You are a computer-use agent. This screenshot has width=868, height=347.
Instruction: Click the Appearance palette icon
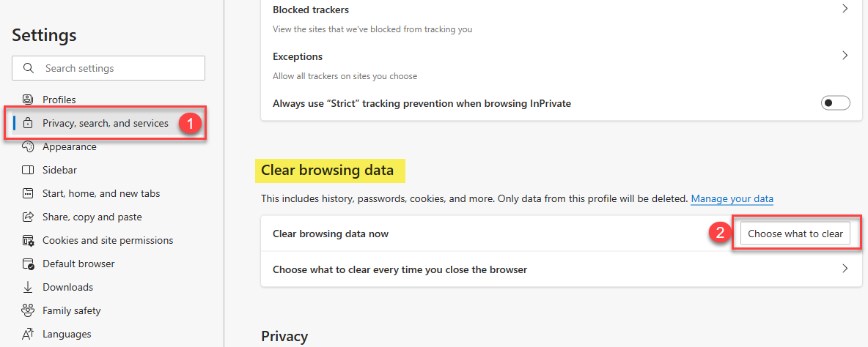(x=28, y=146)
